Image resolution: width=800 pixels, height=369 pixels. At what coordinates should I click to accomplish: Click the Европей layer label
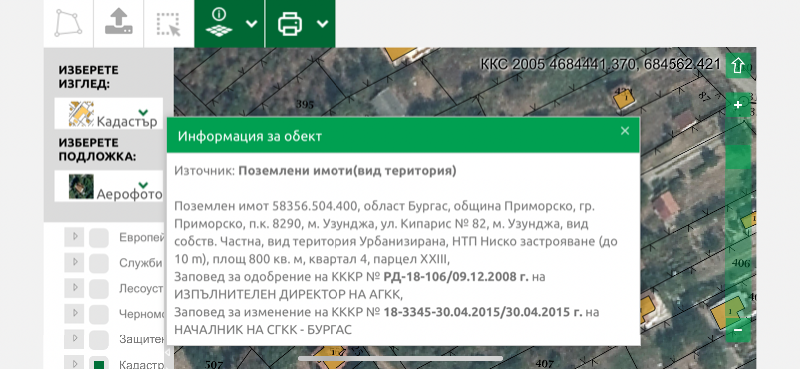click(x=141, y=238)
